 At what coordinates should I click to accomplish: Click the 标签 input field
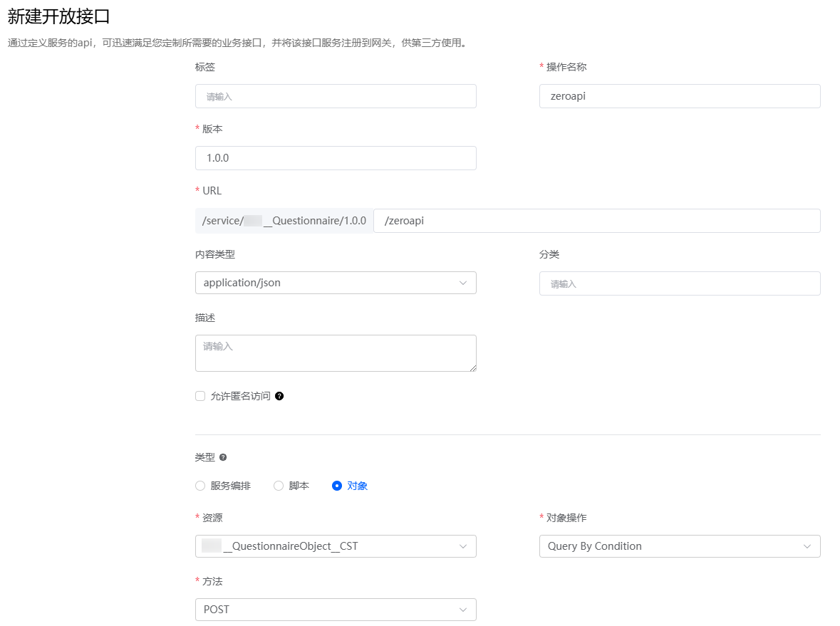coord(336,96)
